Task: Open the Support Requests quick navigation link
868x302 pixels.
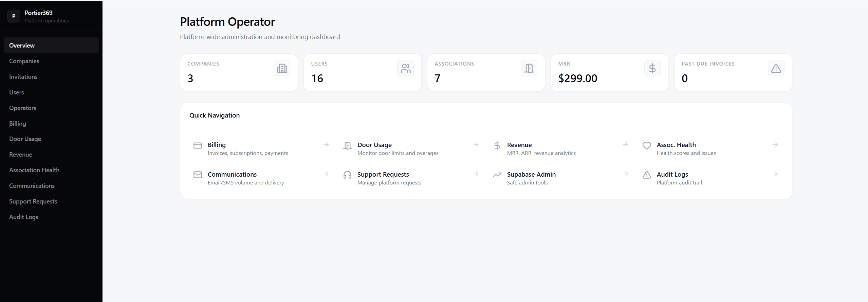Action: (x=411, y=178)
